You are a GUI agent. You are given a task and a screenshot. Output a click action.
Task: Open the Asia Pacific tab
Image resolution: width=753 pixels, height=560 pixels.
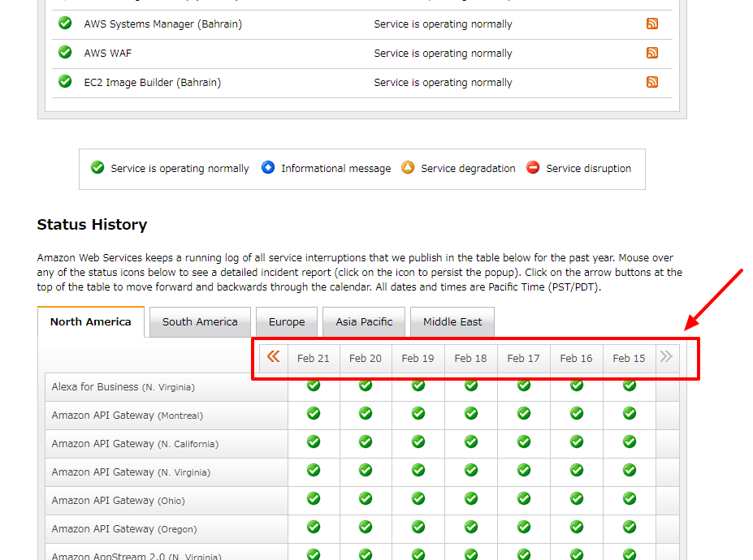[x=364, y=322]
